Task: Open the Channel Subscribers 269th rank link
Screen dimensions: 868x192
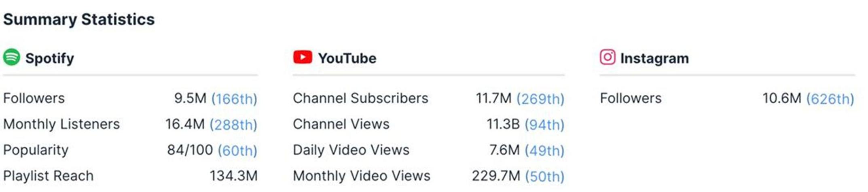Action: coord(540,99)
